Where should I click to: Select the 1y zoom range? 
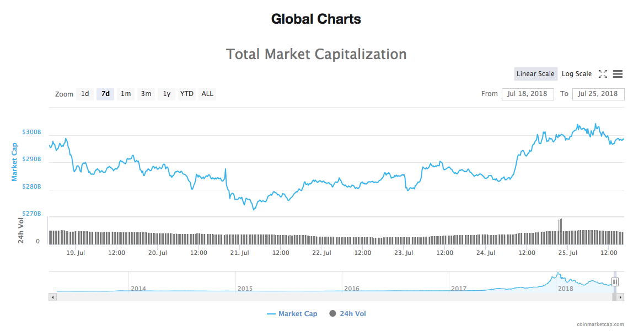pos(166,94)
